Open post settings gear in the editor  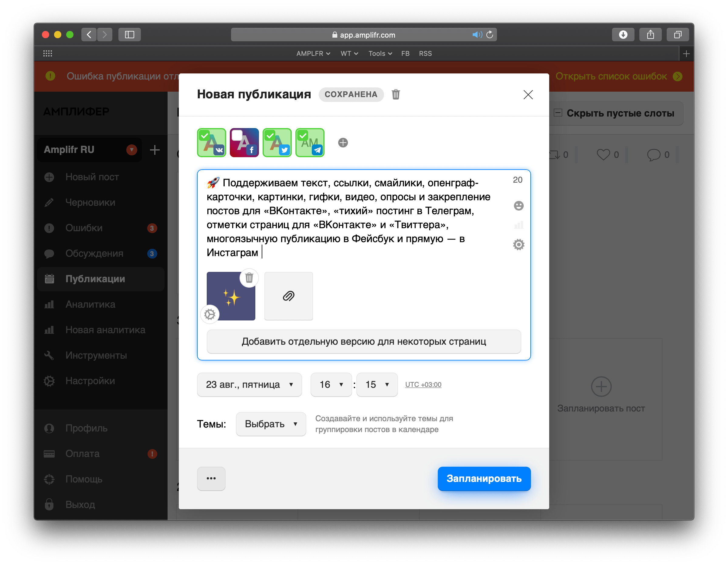(x=518, y=245)
